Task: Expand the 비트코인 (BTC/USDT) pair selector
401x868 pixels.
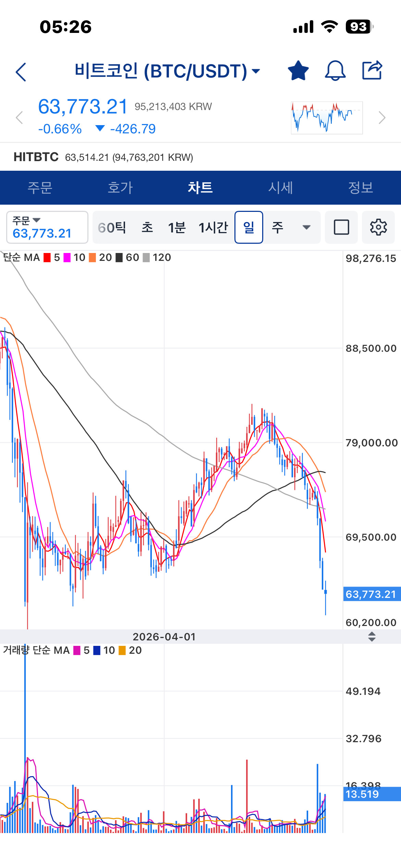Action: pyautogui.click(x=167, y=71)
